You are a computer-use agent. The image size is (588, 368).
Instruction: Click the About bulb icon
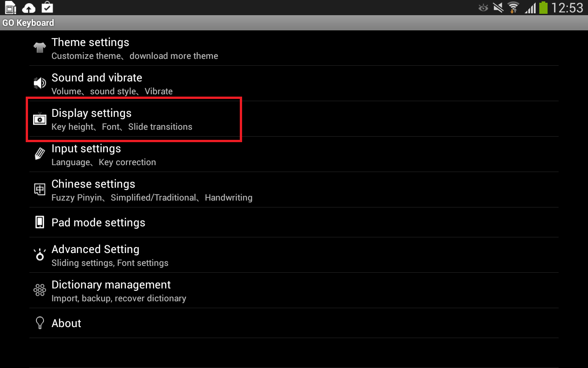40,323
